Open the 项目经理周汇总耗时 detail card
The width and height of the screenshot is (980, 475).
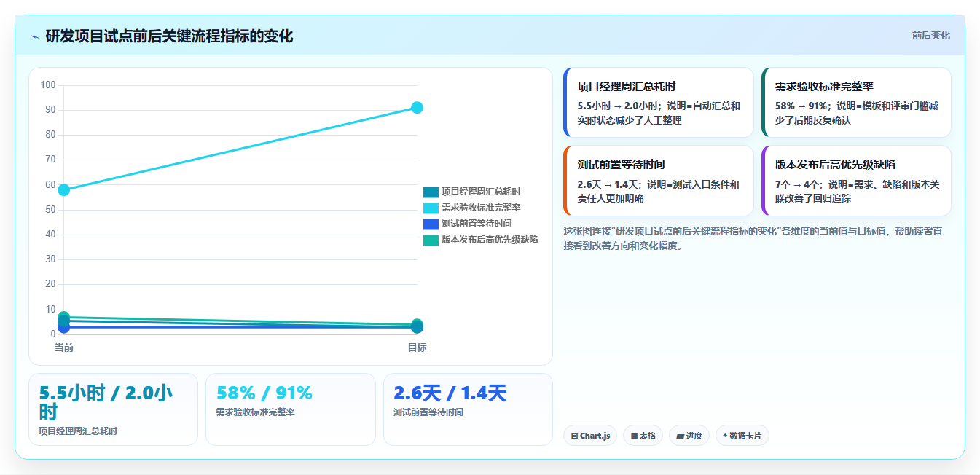tap(659, 103)
